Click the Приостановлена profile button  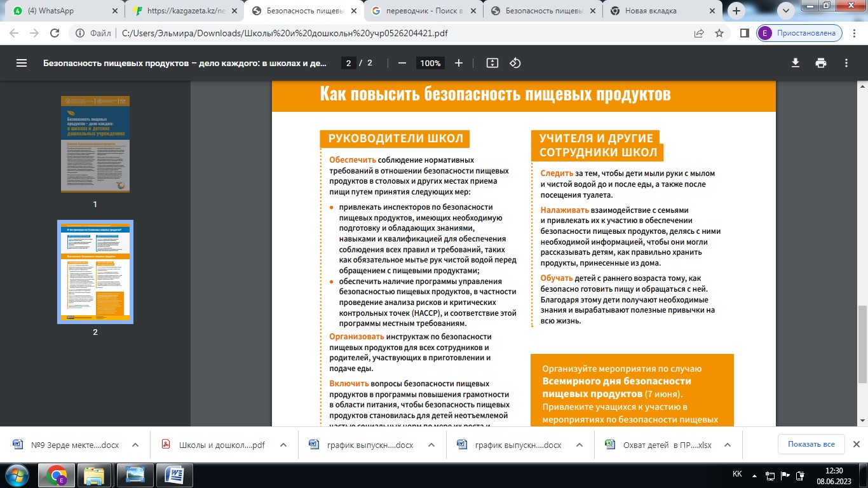pos(799,34)
